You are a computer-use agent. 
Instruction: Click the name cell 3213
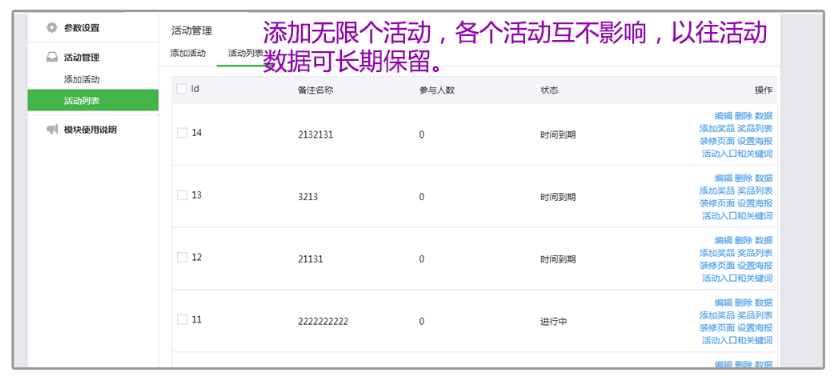(x=308, y=197)
